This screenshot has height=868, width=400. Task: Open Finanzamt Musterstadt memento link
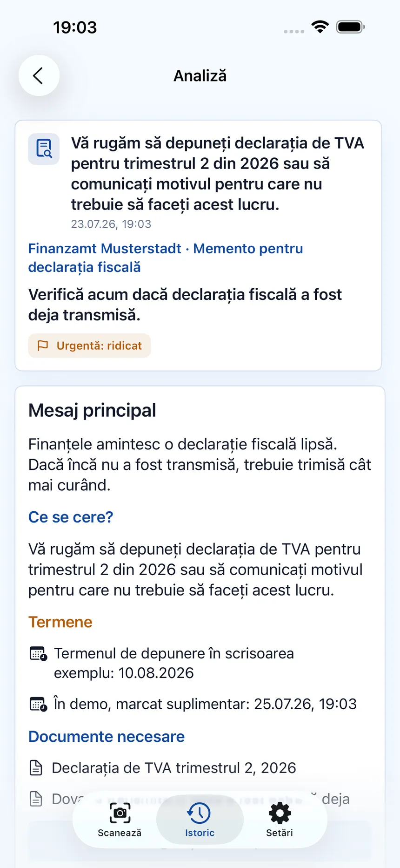[x=166, y=258]
